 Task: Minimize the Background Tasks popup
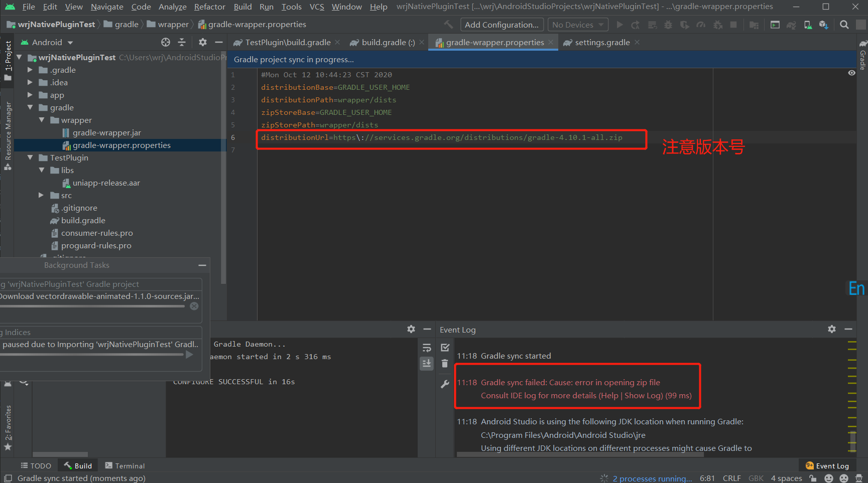click(x=202, y=265)
